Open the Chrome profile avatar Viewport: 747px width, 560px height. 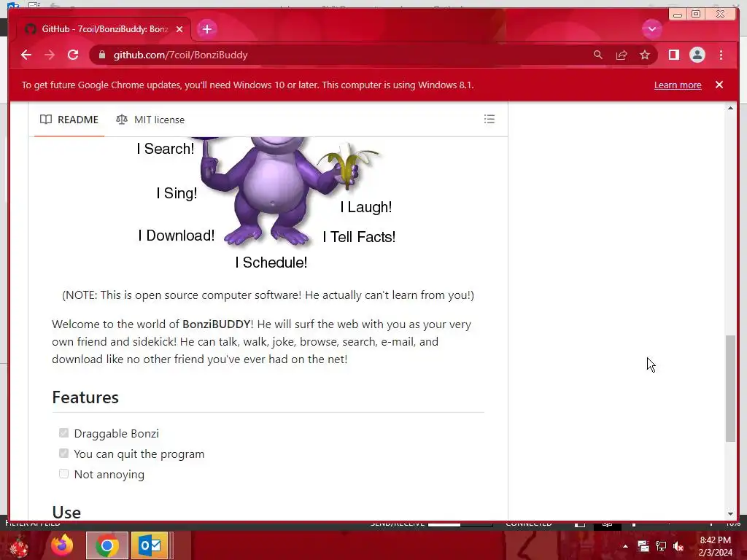[697, 55]
